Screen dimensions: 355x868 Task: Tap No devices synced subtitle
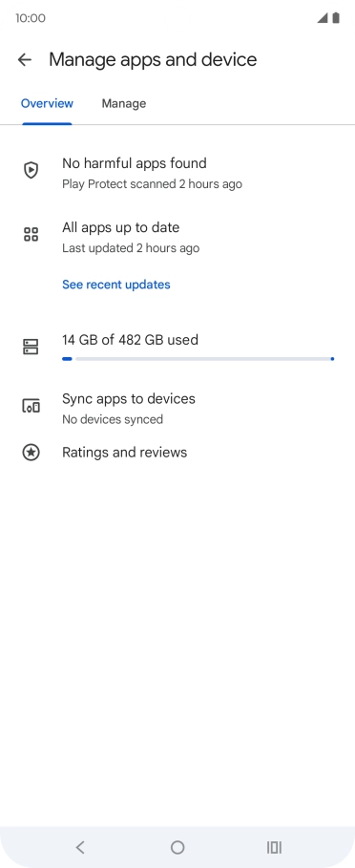tap(113, 419)
